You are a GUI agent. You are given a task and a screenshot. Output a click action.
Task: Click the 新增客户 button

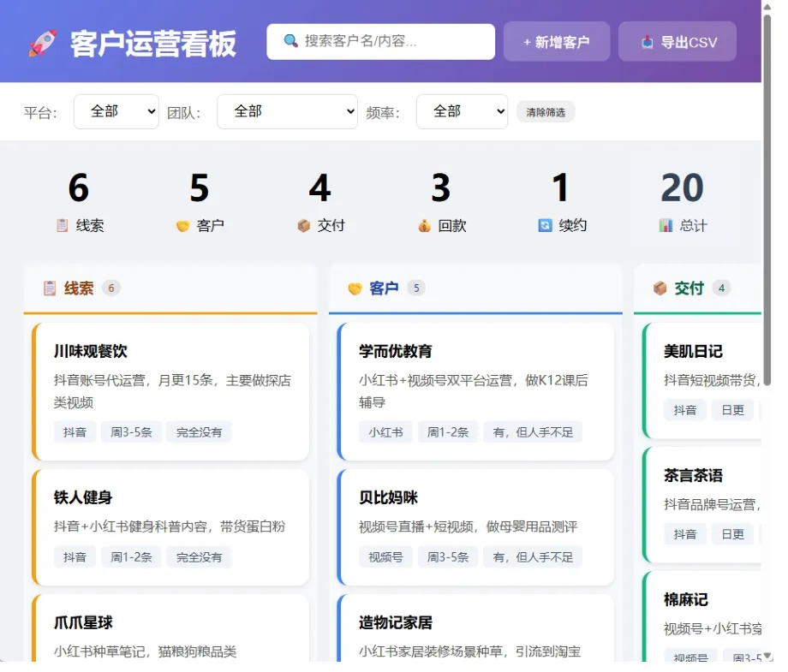coord(557,42)
